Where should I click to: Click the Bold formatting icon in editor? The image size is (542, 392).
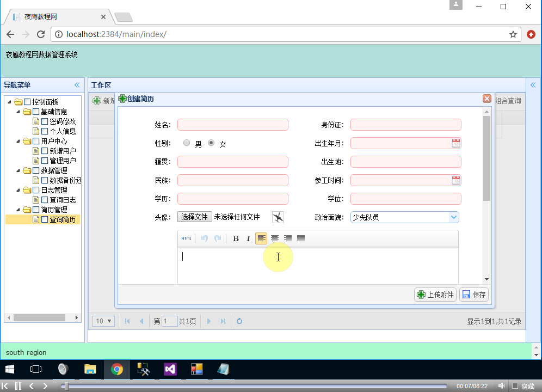pyautogui.click(x=236, y=238)
